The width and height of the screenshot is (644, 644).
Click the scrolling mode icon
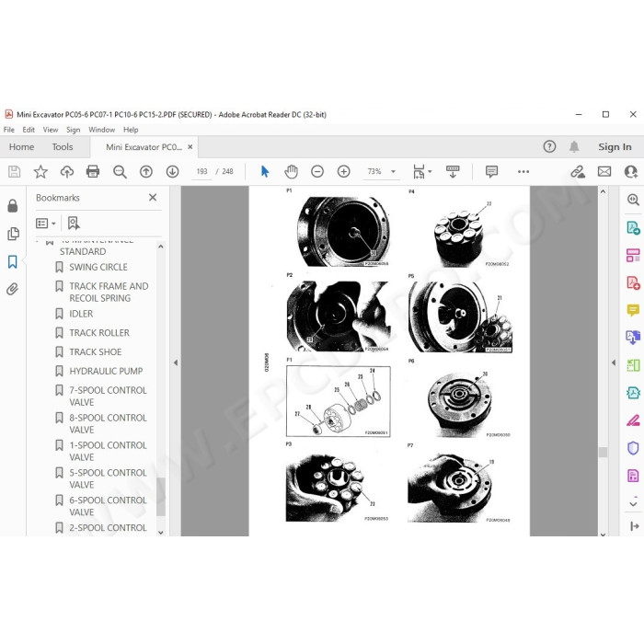pyautogui.click(x=453, y=171)
